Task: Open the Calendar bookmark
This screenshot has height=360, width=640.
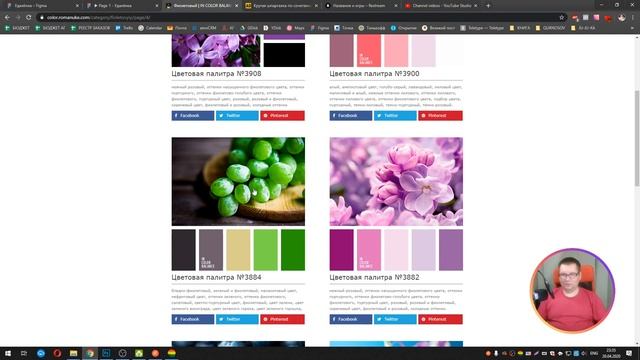Action: tap(150, 28)
